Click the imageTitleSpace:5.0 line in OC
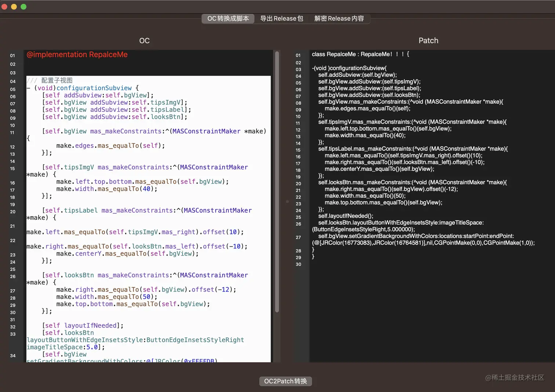Viewport: 555px width, 392px height. pyautogui.click(x=66, y=347)
